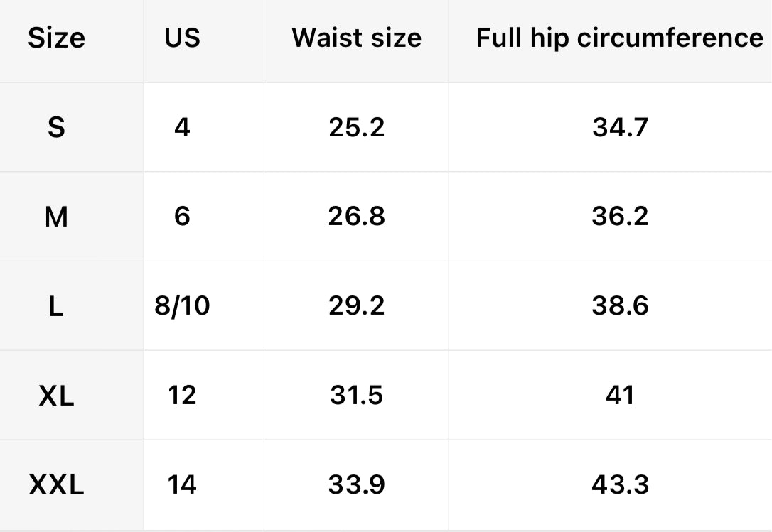Select the Waist size header cell
This screenshot has width=772, height=532.
click(x=356, y=38)
